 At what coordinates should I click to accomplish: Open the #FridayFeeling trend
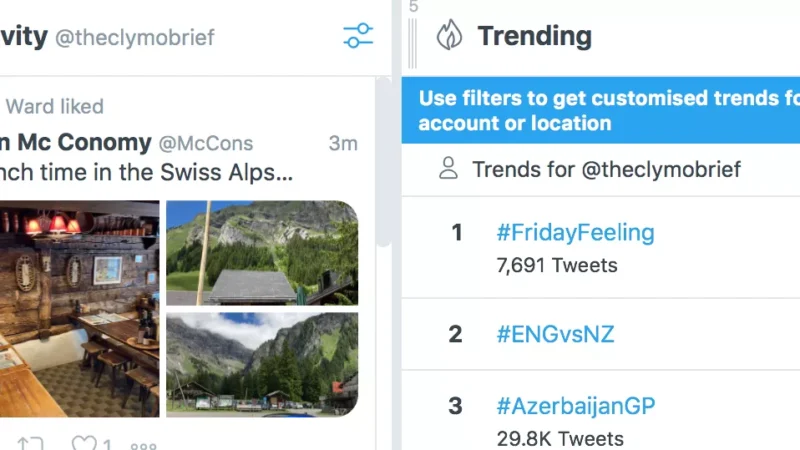575,233
